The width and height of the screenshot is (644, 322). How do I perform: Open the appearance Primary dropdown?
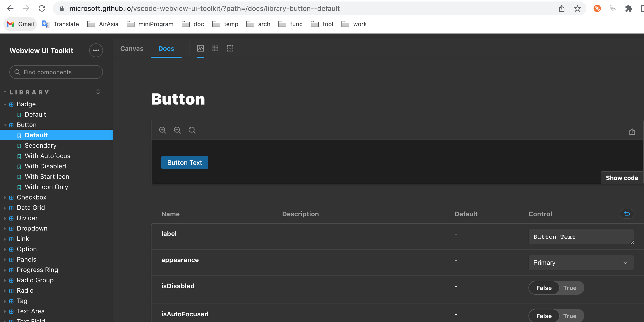tap(581, 262)
